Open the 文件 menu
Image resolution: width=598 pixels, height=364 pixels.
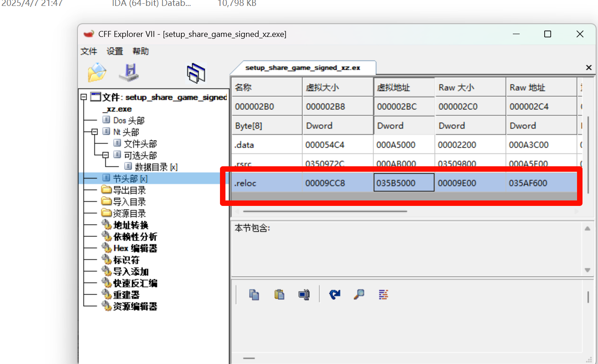[x=89, y=51]
